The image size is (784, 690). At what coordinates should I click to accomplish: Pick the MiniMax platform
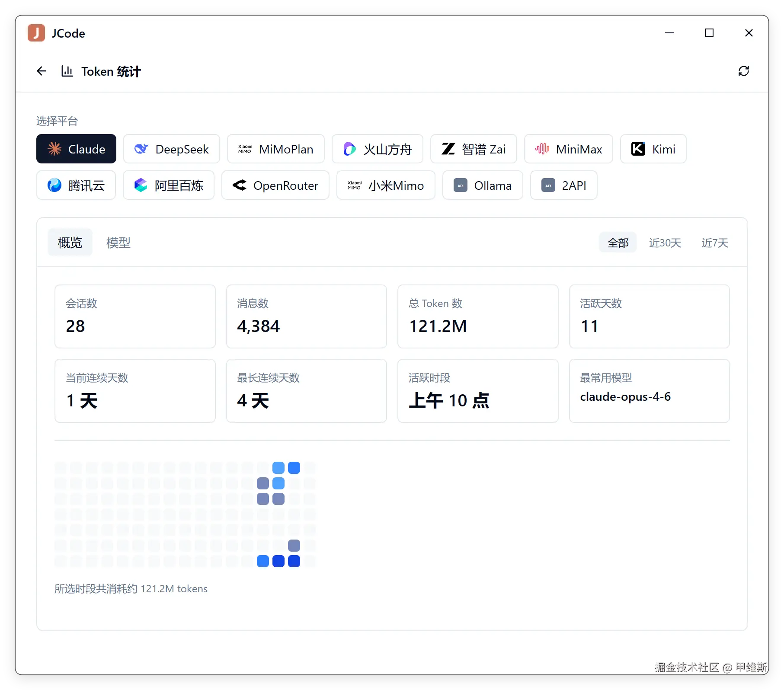tap(568, 149)
